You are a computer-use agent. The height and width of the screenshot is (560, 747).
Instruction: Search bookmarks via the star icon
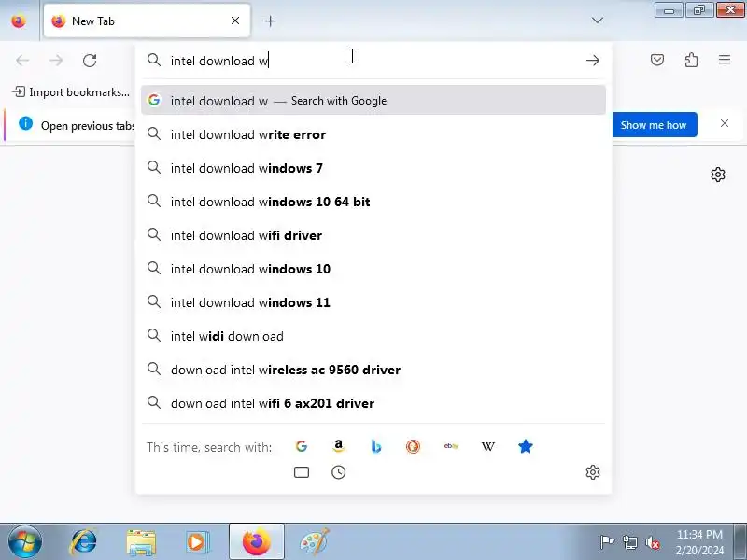526,446
